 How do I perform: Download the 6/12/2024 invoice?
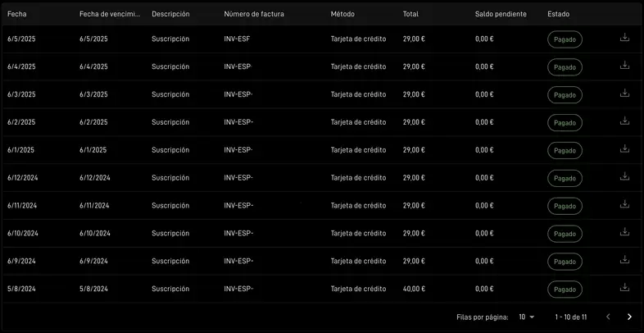(624, 176)
